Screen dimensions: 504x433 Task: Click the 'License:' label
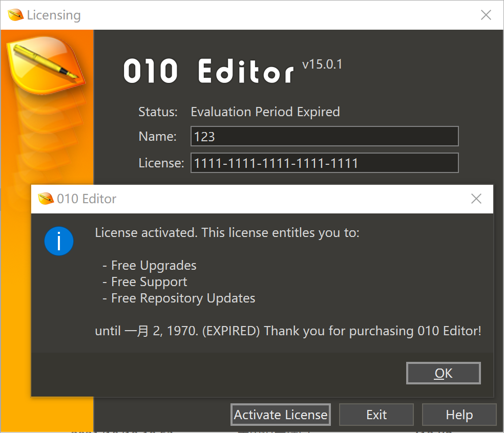[161, 163]
